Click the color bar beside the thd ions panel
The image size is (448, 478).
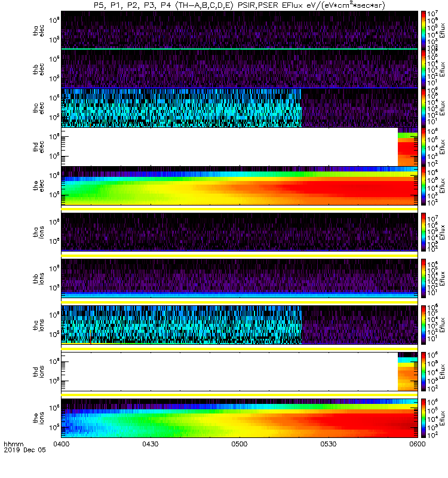pyautogui.click(x=424, y=371)
